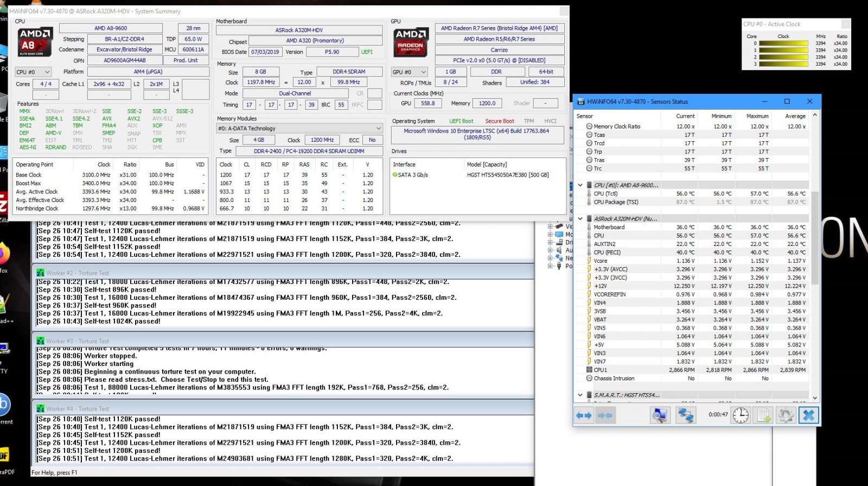The image size is (868, 486).
Task: Open sensor settings gear button
Action: pos(786,415)
